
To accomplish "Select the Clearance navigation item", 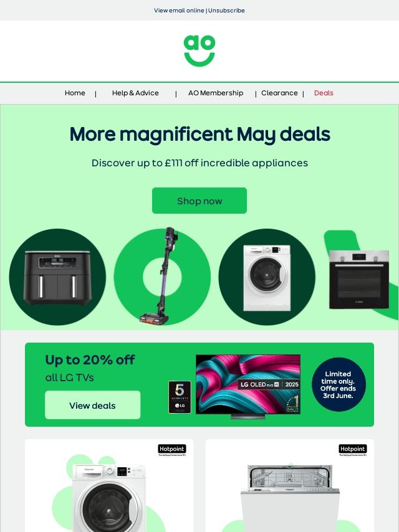I will click(x=279, y=93).
